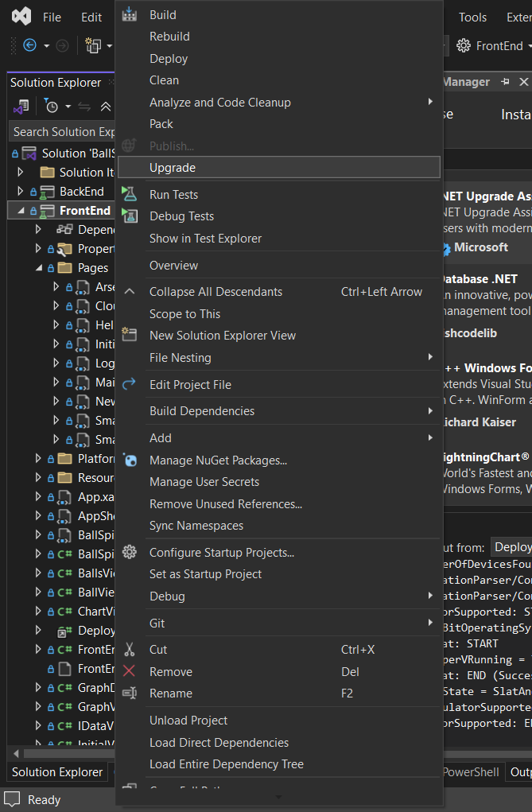Viewport: 532px width, 812px height.
Task: Click the Manage NuGet Packages icon
Action: click(130, 460)
